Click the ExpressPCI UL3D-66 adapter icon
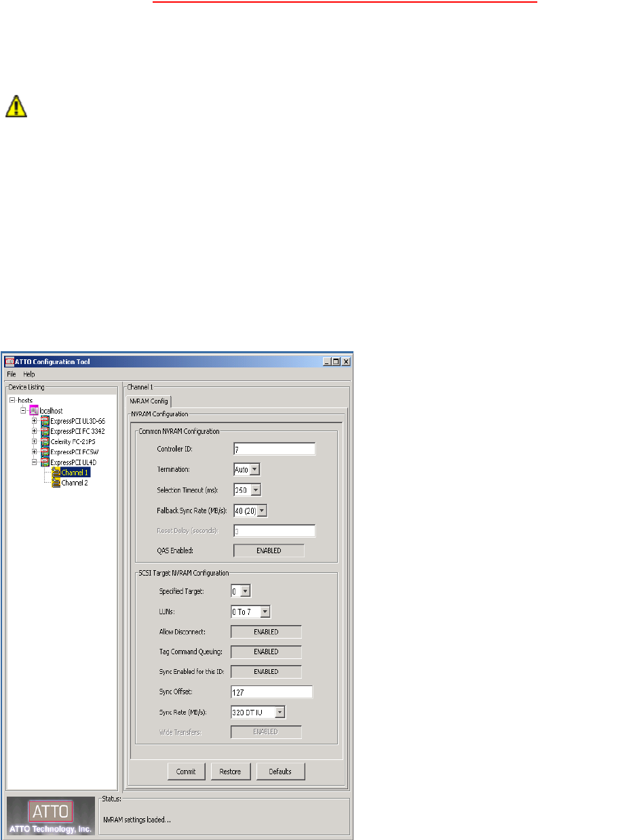Screen dimensions: 635x840 tap(45, 421)
